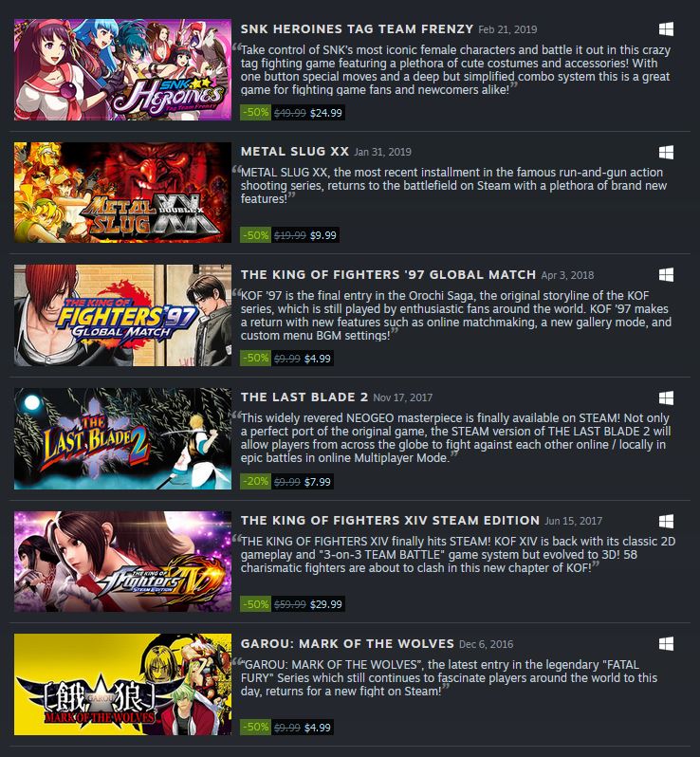Open the yellow Garou Mark of the Wolves banner
Viewport: 700px width, 757px height.
[122, 684]
